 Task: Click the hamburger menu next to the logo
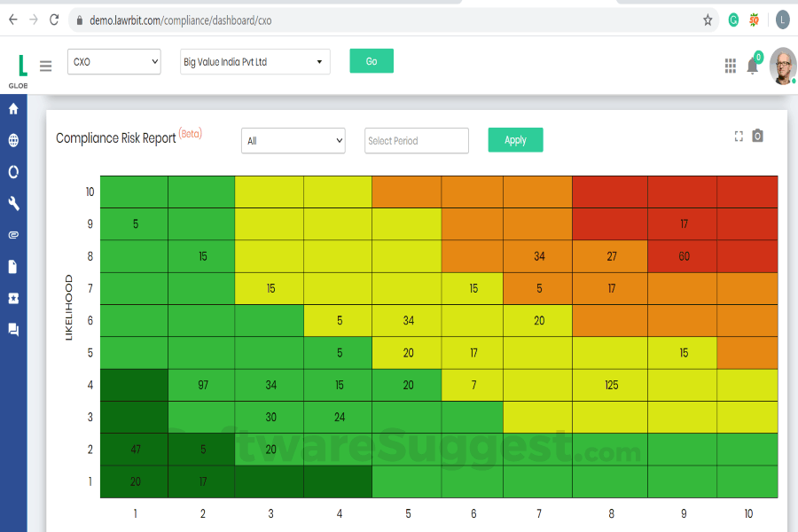point(45,65)
